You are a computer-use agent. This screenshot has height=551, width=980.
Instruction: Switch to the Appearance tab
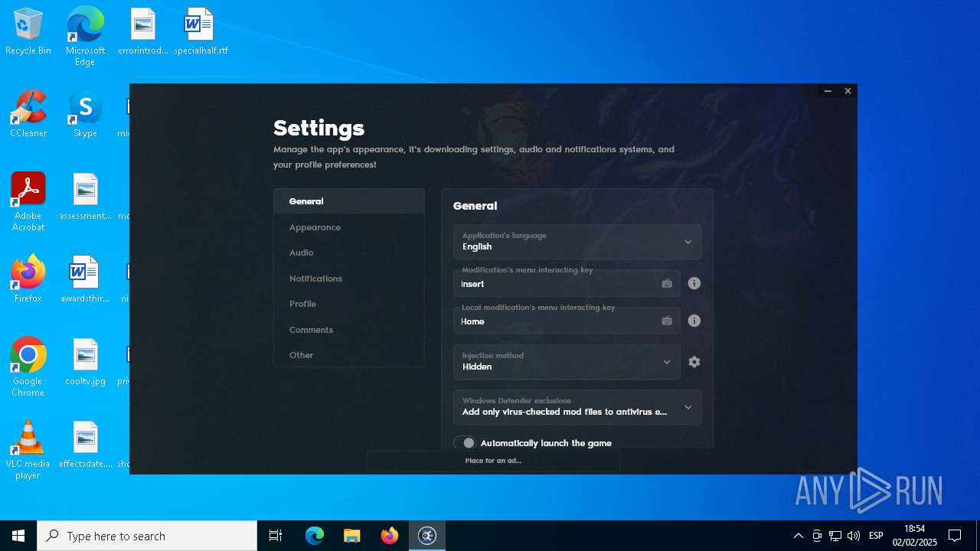pyautogui.click(x=349, y=227)
